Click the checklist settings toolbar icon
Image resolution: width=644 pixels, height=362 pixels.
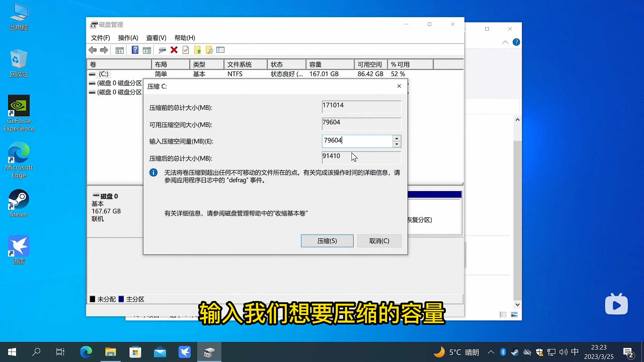220,50
